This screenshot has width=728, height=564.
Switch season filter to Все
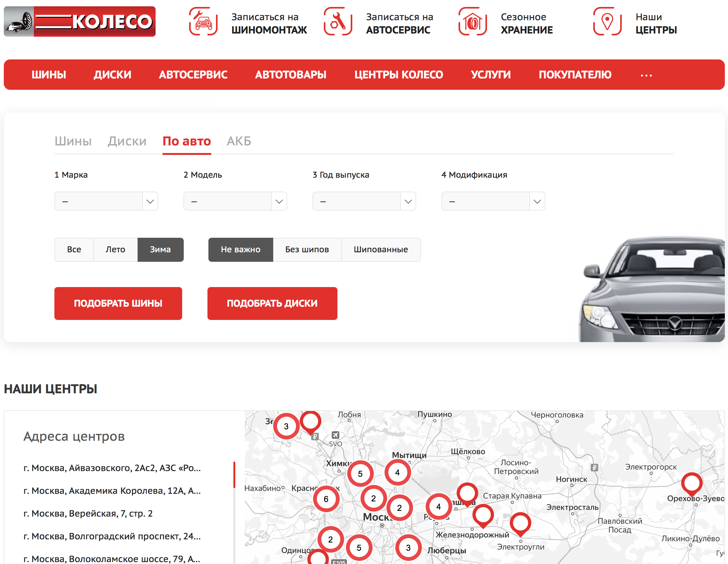[74, 249]
